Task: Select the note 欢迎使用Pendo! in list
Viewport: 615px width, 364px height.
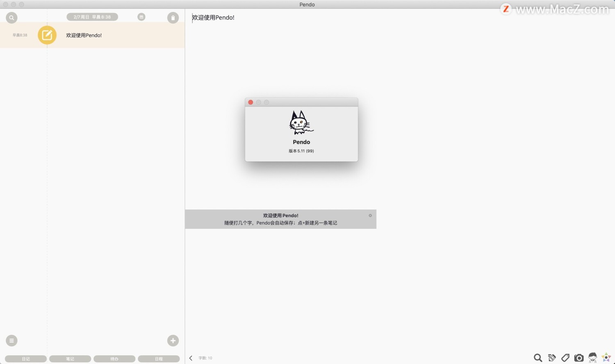Action: pos(92,35)
